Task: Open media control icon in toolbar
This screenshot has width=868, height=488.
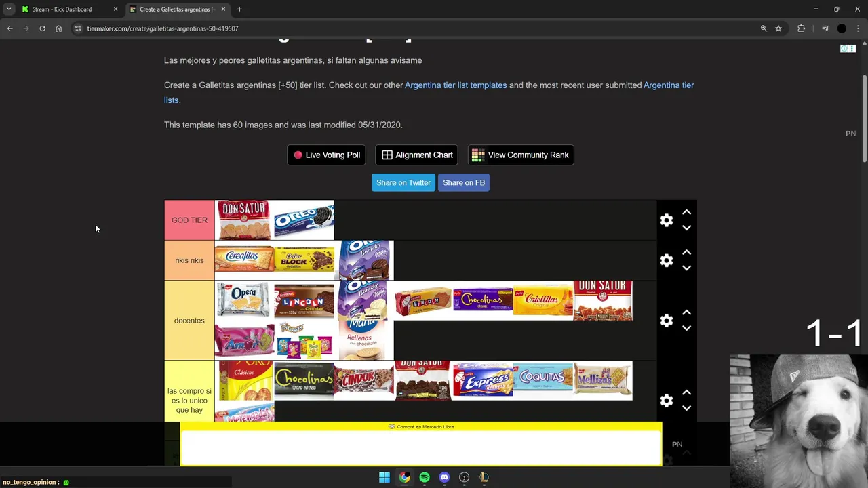Action: 825,28
